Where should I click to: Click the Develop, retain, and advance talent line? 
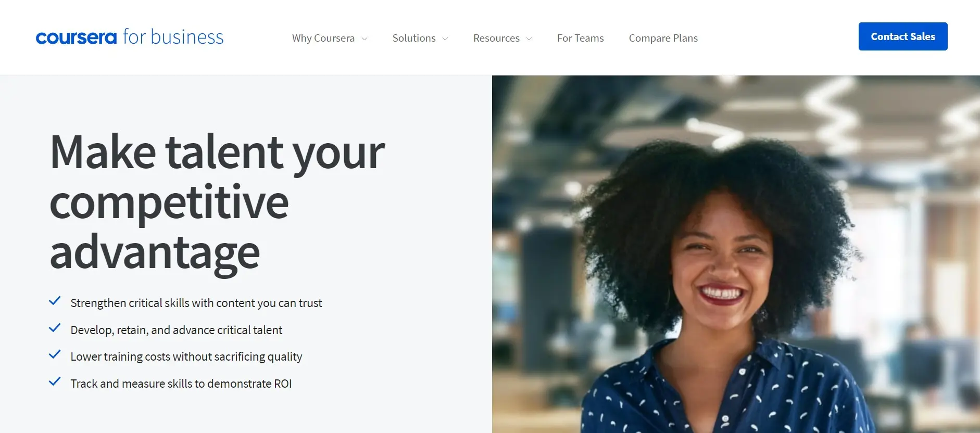[x=176, y=330]
